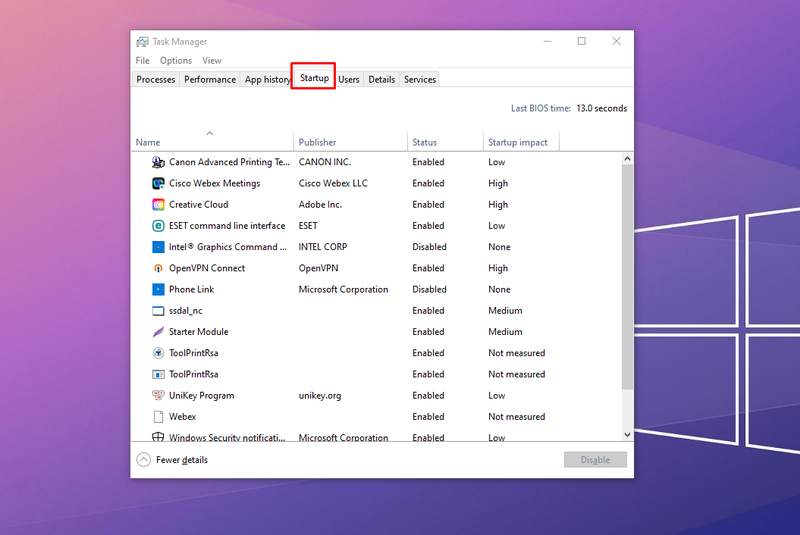Select the Starter Module entry
This screenshot has height=535, width=800.
tap(377, 332)
